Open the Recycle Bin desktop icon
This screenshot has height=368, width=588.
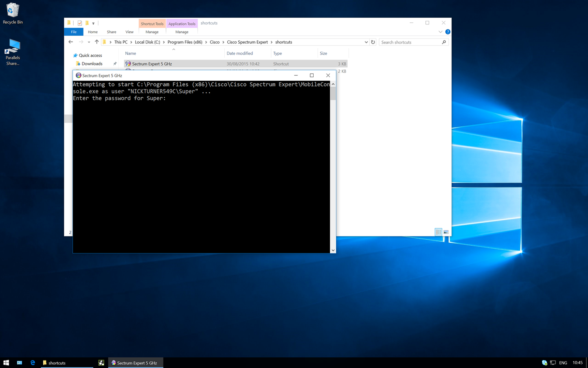[x=13, y=13]
